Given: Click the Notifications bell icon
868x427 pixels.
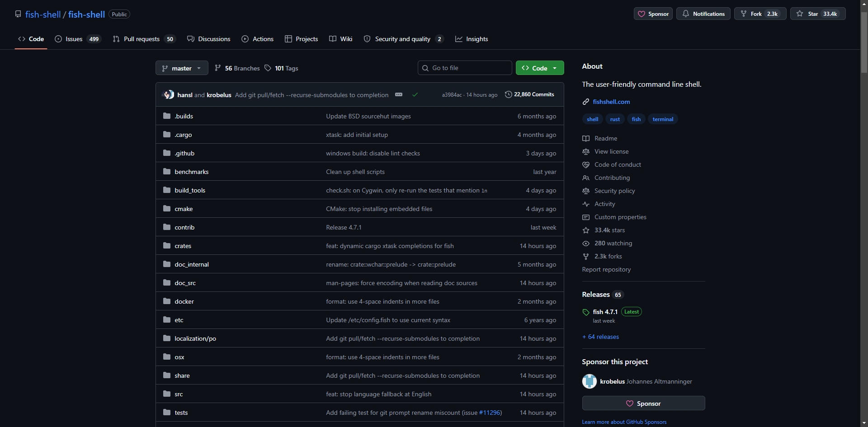Looking at the screenshot, I should [x=685, y=14].
